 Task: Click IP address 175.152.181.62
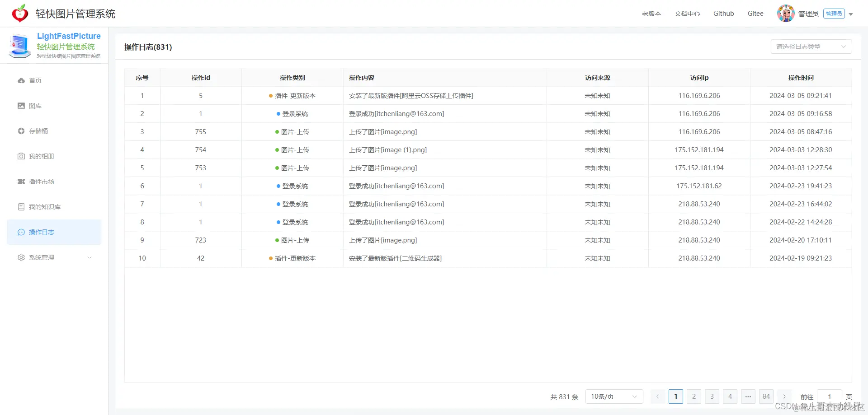pyautogui.click(x=699, y=186)
